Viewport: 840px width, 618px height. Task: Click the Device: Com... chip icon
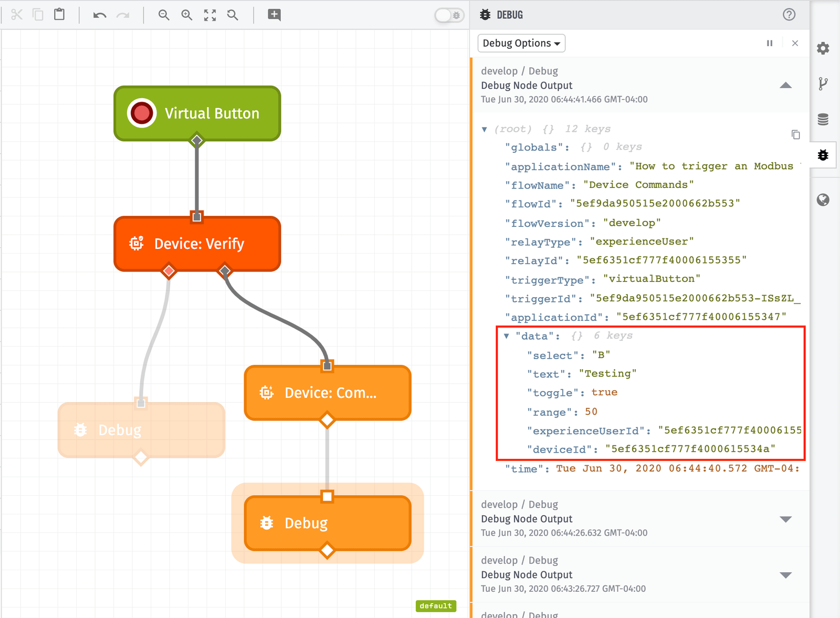click(267, 392)
